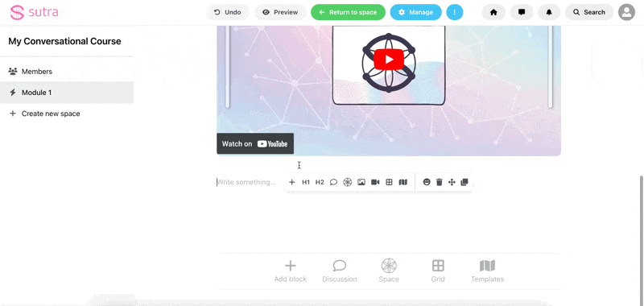Open the blue three-dots options menu

tap(455, 12)
